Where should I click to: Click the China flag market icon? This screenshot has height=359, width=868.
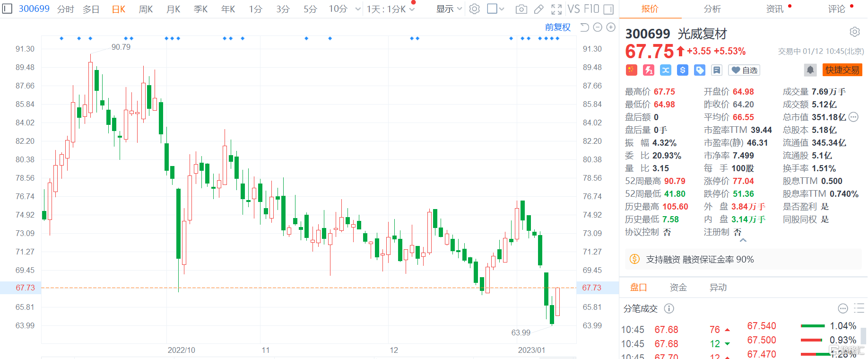[632, 70]
